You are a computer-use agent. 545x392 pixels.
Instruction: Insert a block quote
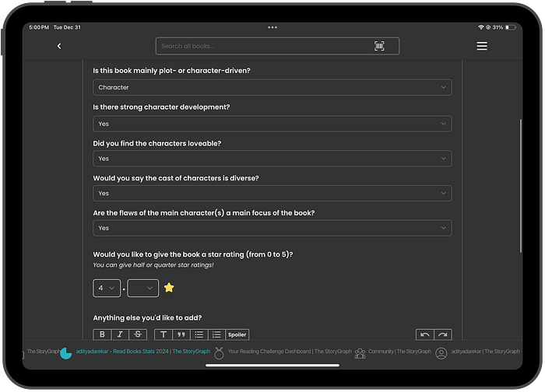click(181, 334)
